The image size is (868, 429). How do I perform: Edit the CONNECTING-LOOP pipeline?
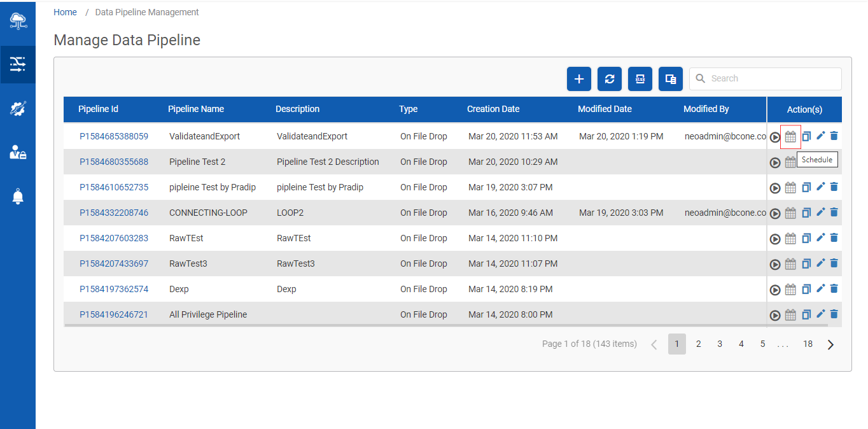[x=820, y=212]
